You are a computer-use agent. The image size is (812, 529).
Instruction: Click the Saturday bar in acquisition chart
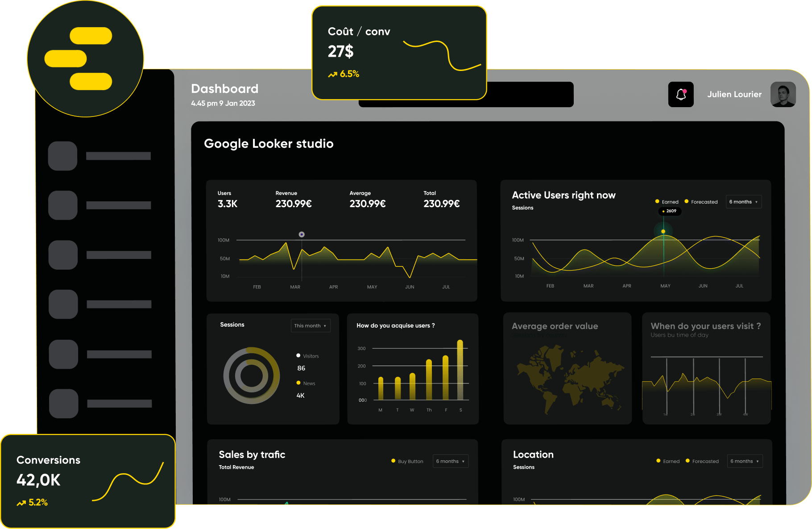pos(460,370)
